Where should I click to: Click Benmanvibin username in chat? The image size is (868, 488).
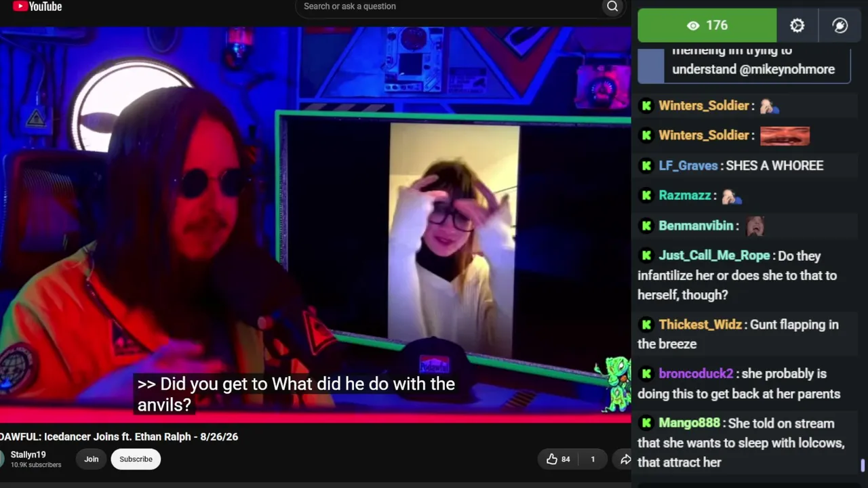[x=696, y=226]
